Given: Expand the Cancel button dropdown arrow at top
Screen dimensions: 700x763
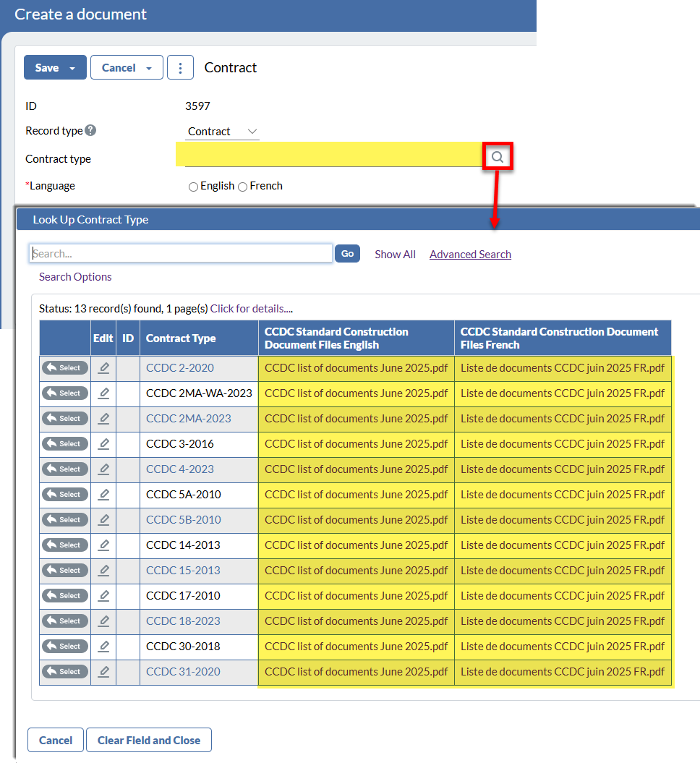Looking at the screenshot, I should 149,68.
